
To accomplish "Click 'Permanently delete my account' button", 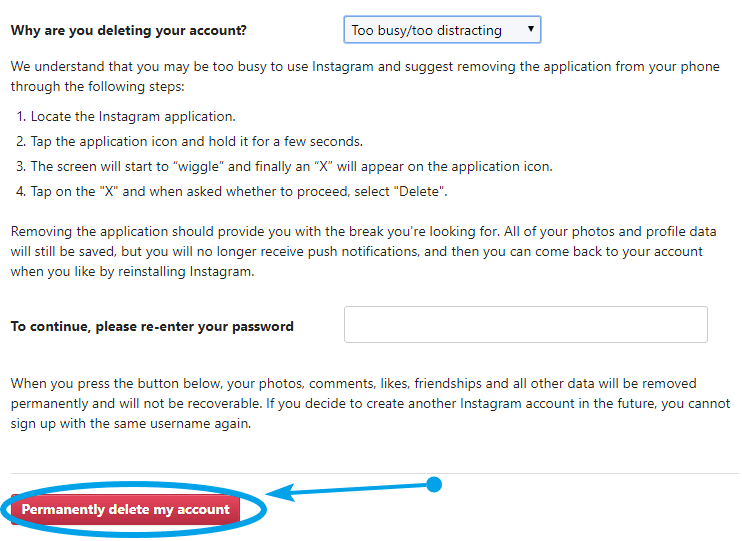I will [125, 509].
